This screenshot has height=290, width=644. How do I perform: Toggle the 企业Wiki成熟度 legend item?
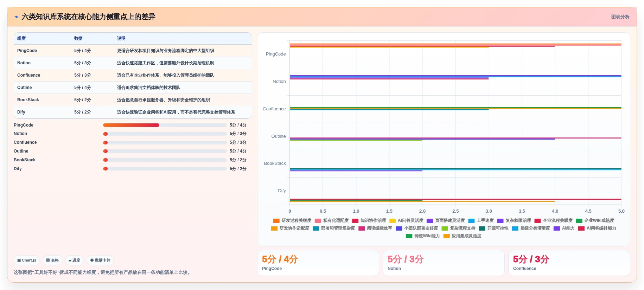[595, 220]
